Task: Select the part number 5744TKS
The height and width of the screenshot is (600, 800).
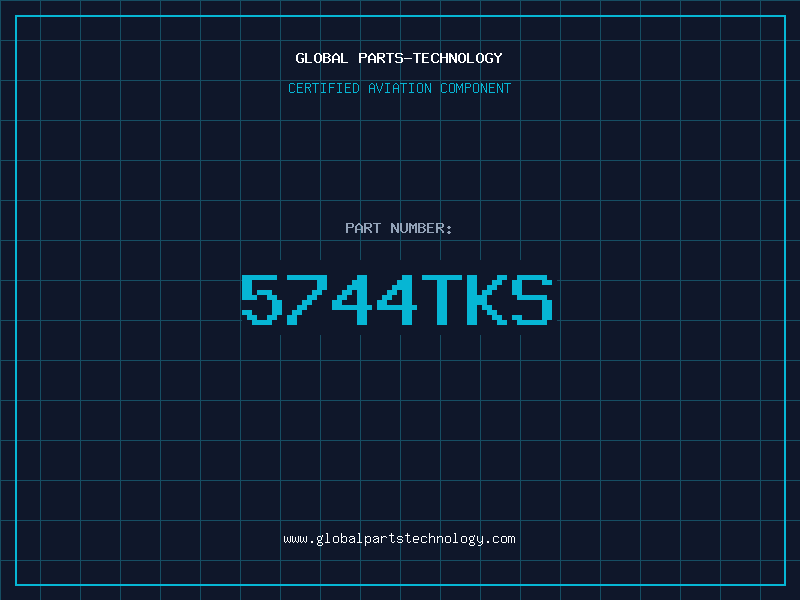Action: tap(397, 299)
